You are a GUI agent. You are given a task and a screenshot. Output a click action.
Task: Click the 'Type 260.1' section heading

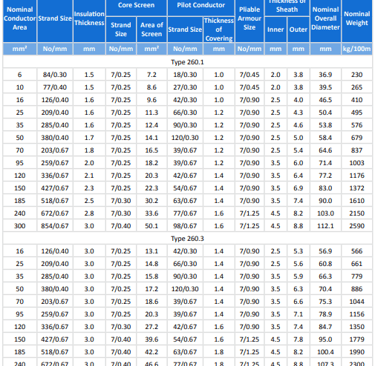(x=187, y=62)
